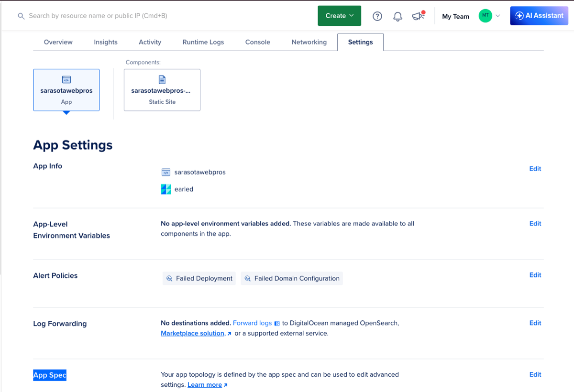Screen dimensions: 574x392
Task: Click the Failed Deployment alert chip
Action: tap(199, 279)
